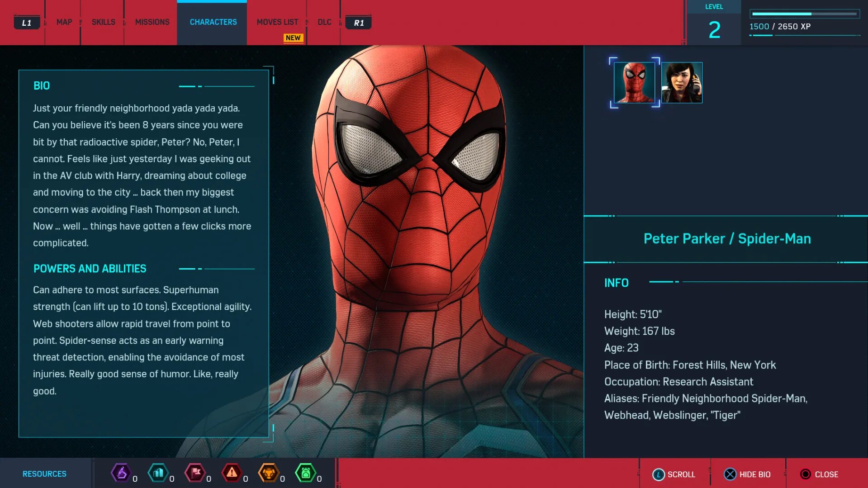Click the teal landmark token resource icon
The image size is (868, 488).
pos(158,473)
